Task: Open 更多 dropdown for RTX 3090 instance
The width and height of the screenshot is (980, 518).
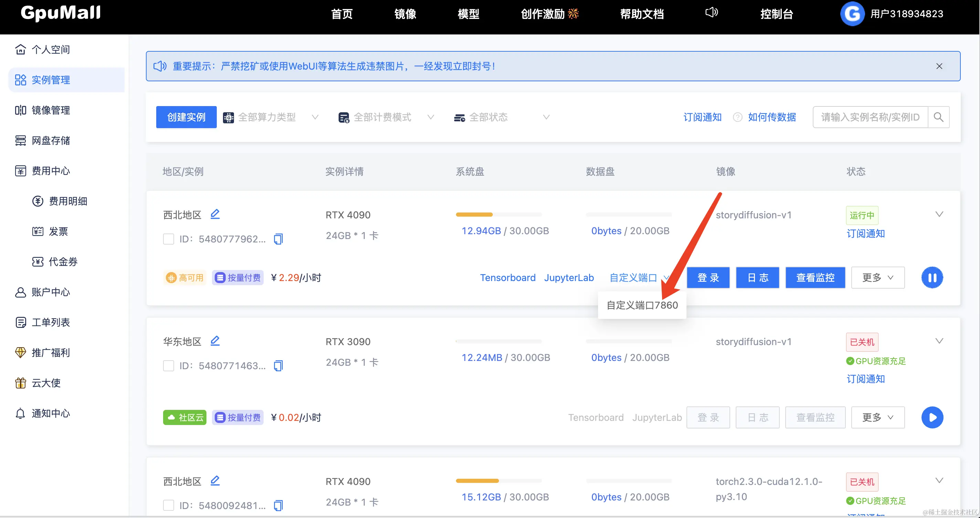Action: (878, 417)
